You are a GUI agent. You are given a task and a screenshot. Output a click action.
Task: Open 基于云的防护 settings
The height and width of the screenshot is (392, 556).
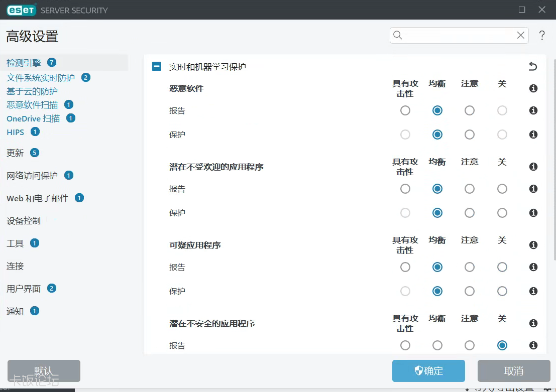point(32,91)
